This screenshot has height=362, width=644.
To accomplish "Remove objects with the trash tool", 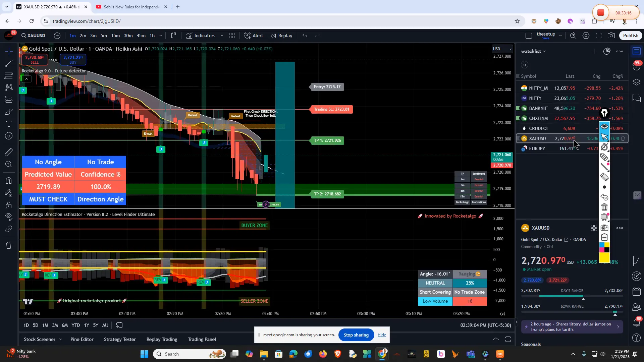I will (x=9, y=245).
